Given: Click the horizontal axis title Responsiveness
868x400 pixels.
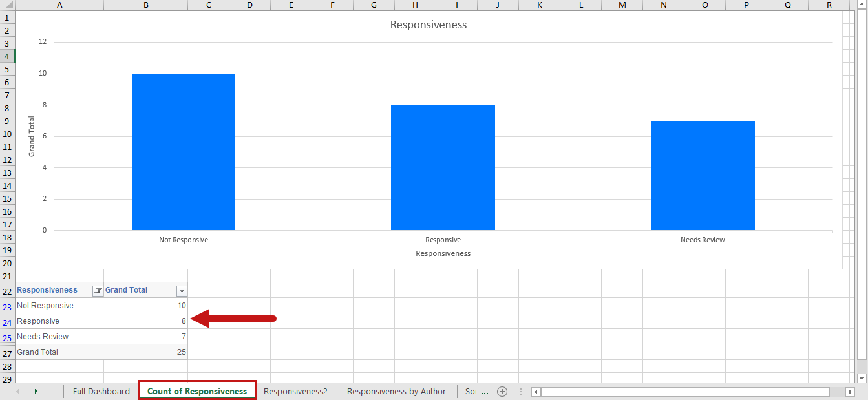Looking at the screenshot, I should point(443,253).
